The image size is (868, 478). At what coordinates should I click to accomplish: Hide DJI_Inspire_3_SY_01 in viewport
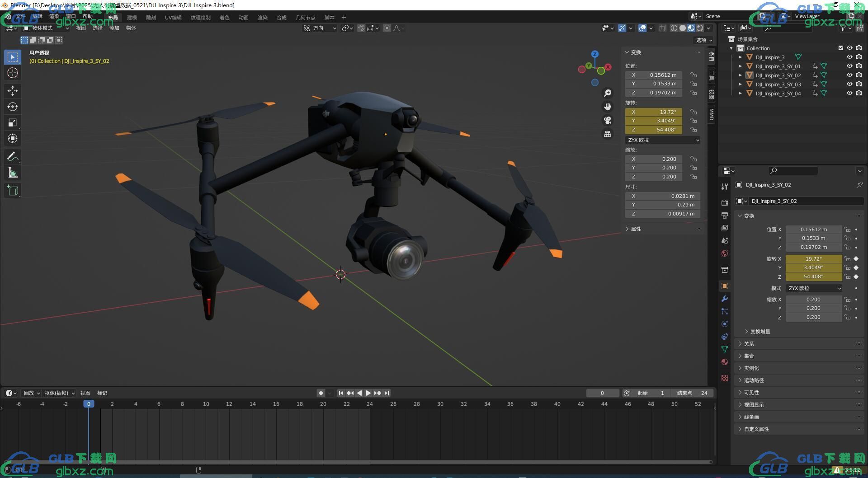point(849,66)
